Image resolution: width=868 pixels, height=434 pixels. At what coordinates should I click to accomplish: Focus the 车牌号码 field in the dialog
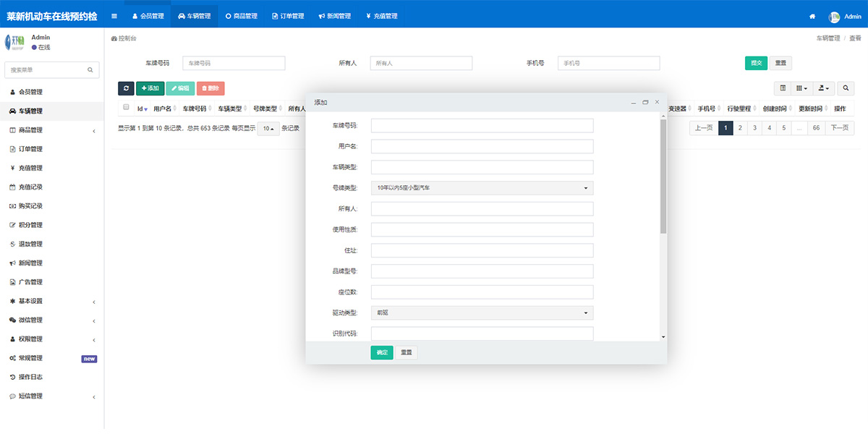pos(482,125)
